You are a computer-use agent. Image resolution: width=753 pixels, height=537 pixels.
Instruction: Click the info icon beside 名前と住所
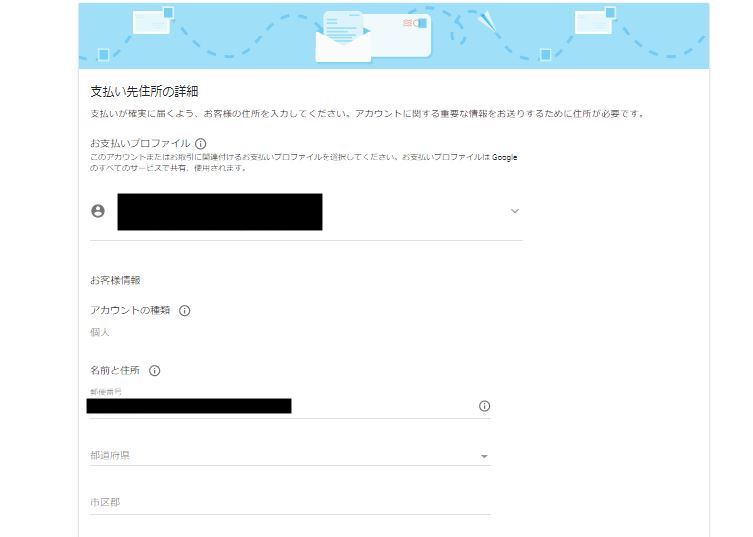[x=154, y=371]
